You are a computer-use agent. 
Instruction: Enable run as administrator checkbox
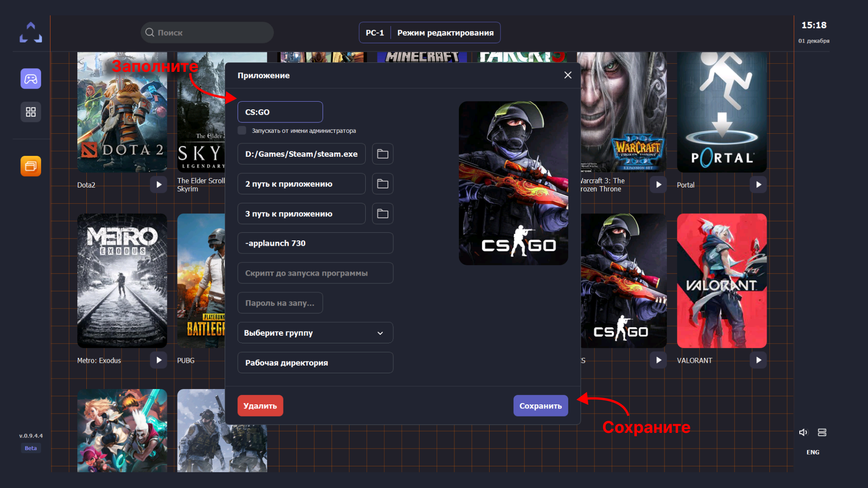[242, 131]
